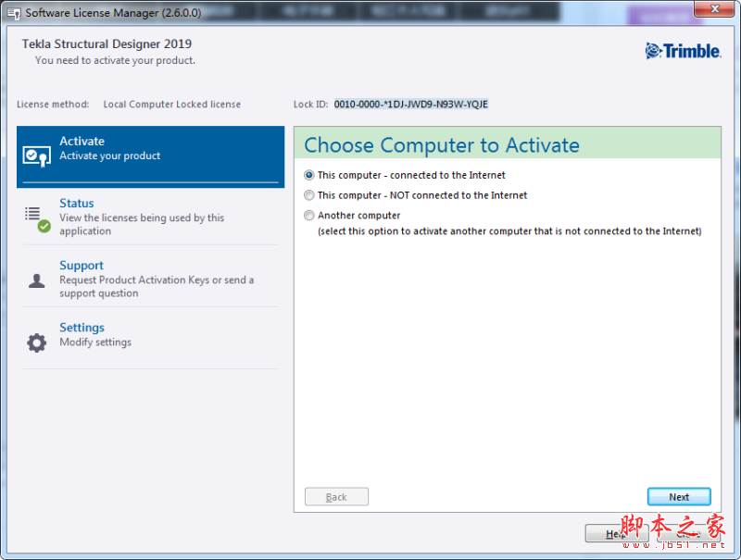Screen dimensions: 741x560
Task: Close the License Manager window
Action: [714, 9]
